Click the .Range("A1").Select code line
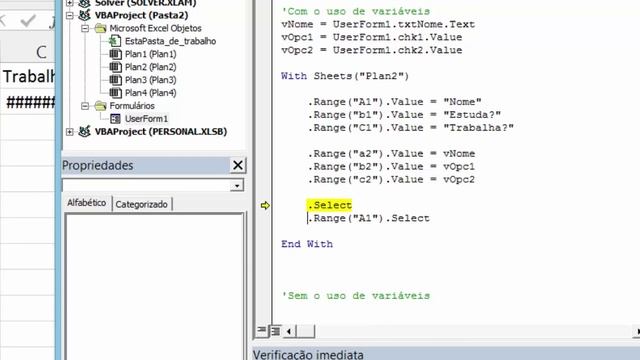 click(369, 218)
